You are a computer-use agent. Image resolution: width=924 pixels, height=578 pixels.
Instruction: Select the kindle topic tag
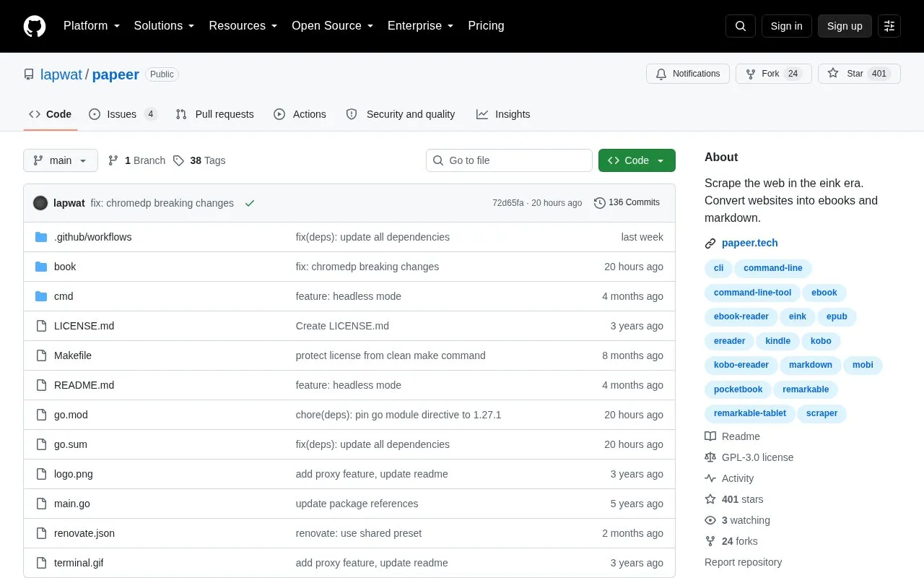[778, 341]
